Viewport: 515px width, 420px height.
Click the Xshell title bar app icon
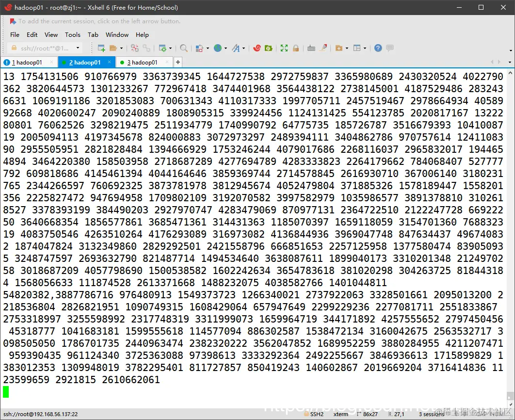point(8,7)
